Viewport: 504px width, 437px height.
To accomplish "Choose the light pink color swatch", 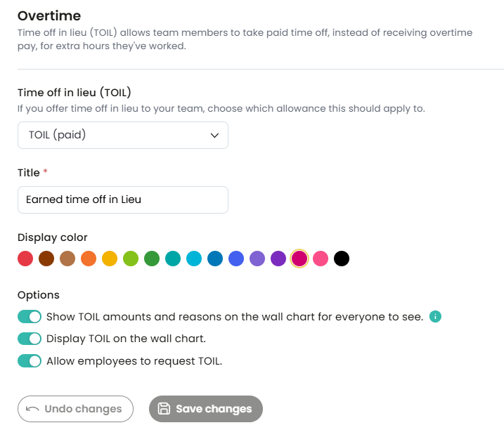I will 321,259.
